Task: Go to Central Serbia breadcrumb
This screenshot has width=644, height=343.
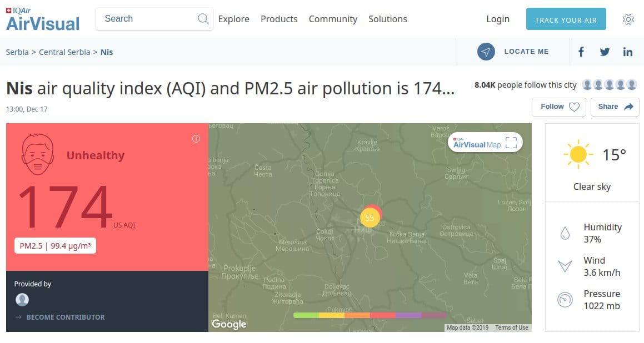Action: [x=64, y=52]
